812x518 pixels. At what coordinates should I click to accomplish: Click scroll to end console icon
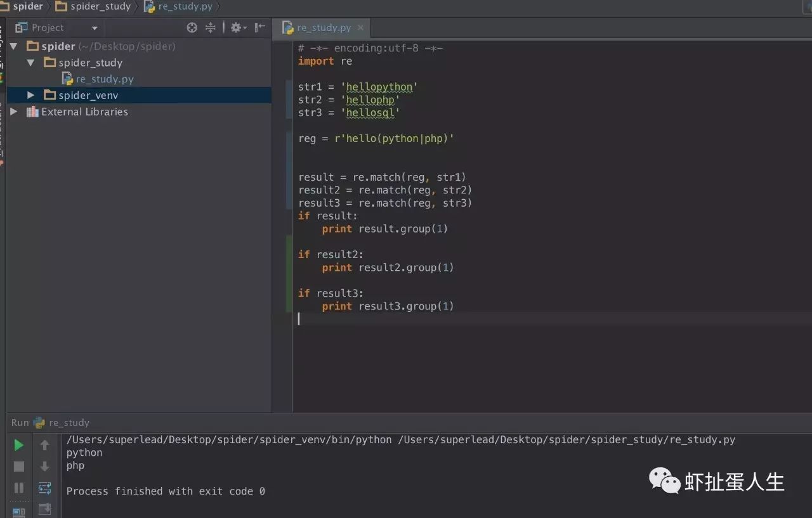tap(44, 509)
